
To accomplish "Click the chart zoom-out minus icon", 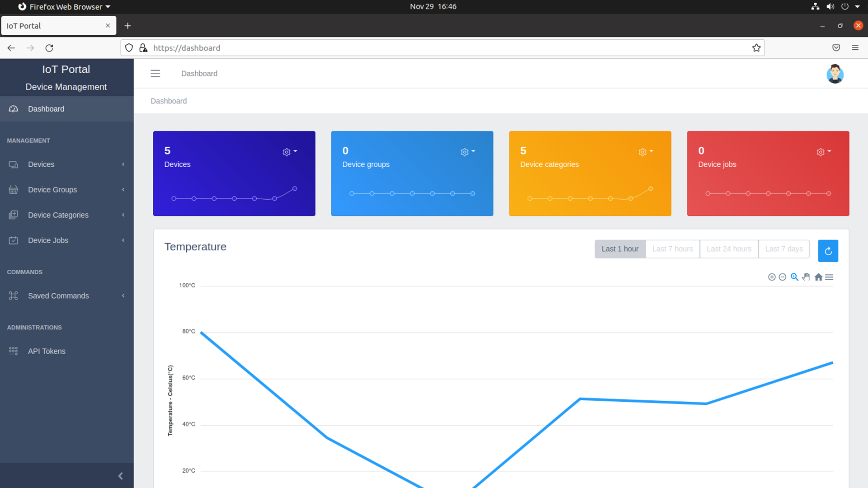I will coord(783,277).
